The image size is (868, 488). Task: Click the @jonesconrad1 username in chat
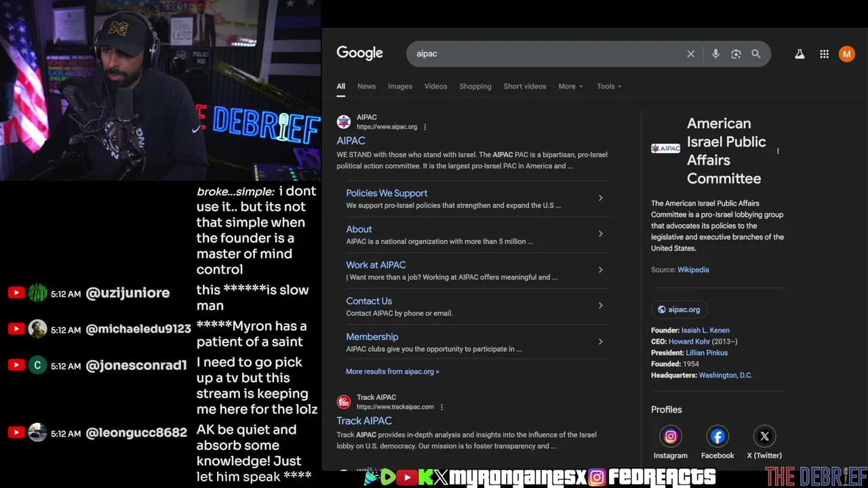pos(136,365)
